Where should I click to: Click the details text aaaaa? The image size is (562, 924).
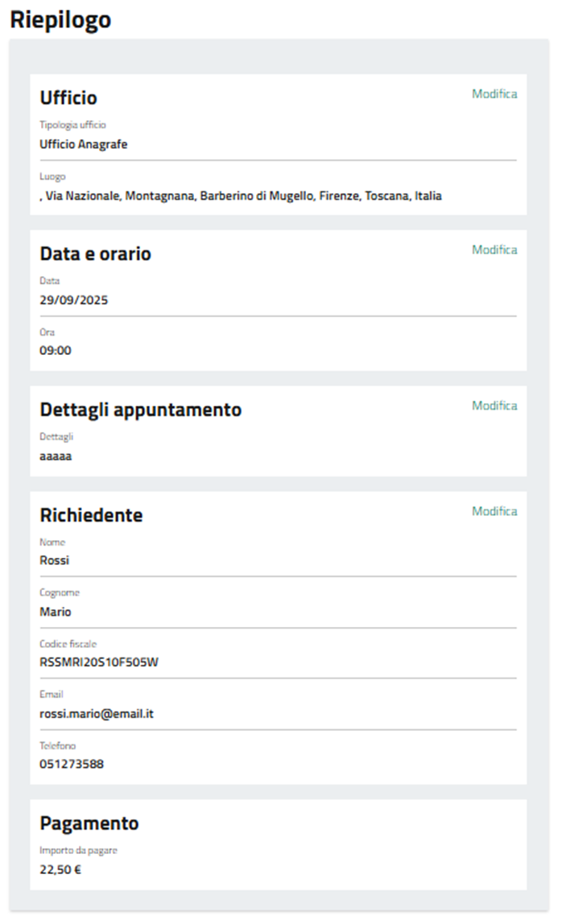point(56,456)
